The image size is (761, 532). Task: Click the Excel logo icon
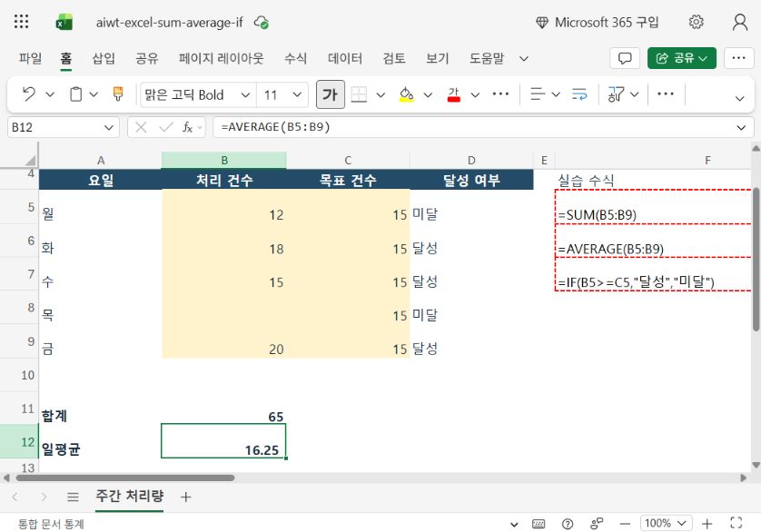pyautogui.click(x=64, y=23)
